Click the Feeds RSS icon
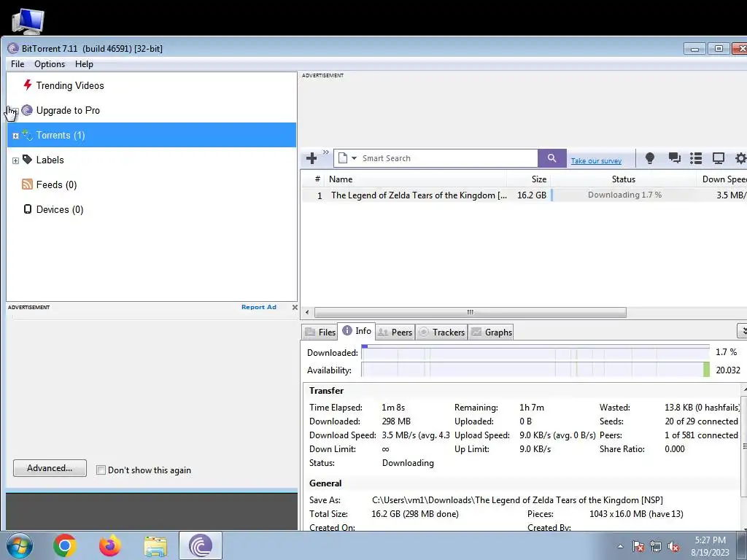This screenshot has height=560, width=747. tap(27, 184)
